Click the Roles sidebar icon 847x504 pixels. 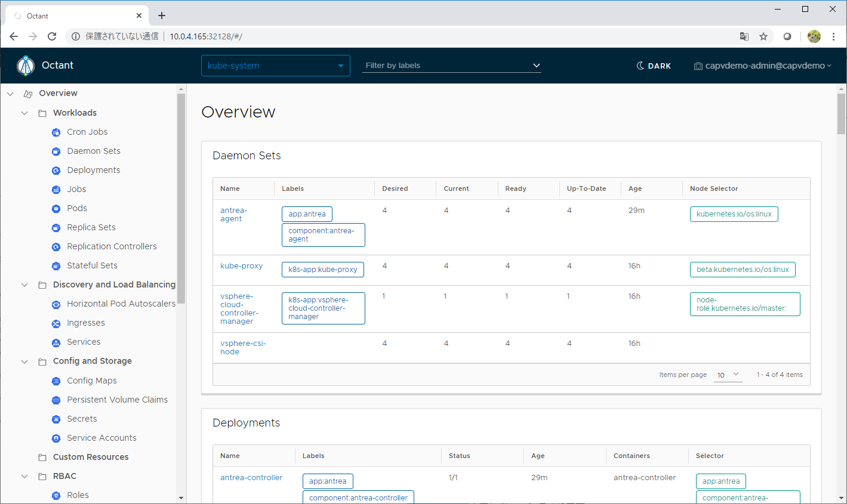pos(56,496)
